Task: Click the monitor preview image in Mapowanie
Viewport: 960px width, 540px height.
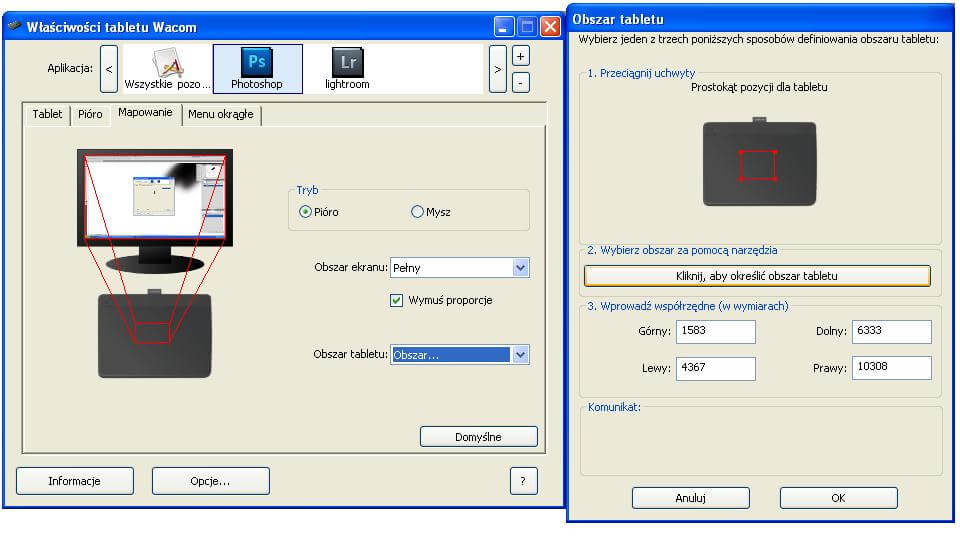Action: 155,211
